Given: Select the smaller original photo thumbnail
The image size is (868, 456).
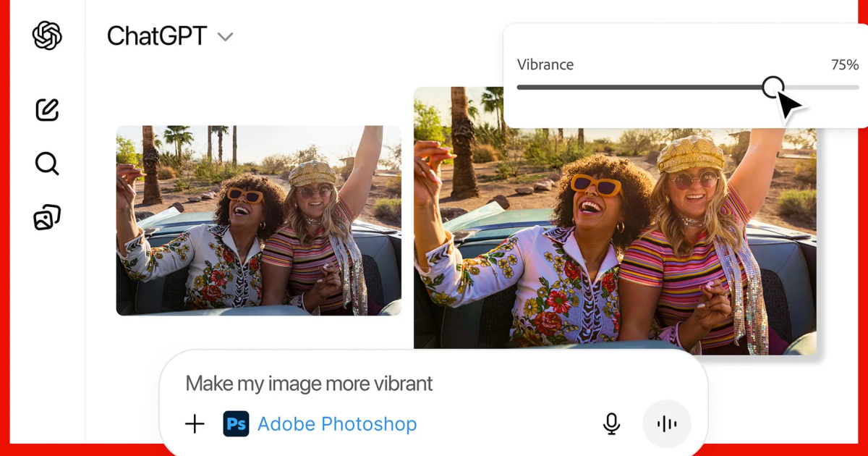Looking at the screenshot, I should [258, 221].
